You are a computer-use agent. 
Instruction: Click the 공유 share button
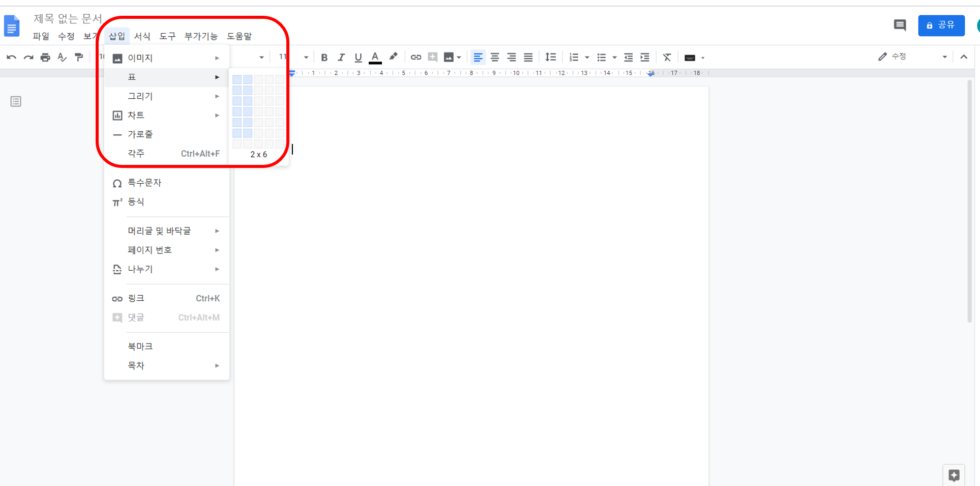tap(941, 25)
